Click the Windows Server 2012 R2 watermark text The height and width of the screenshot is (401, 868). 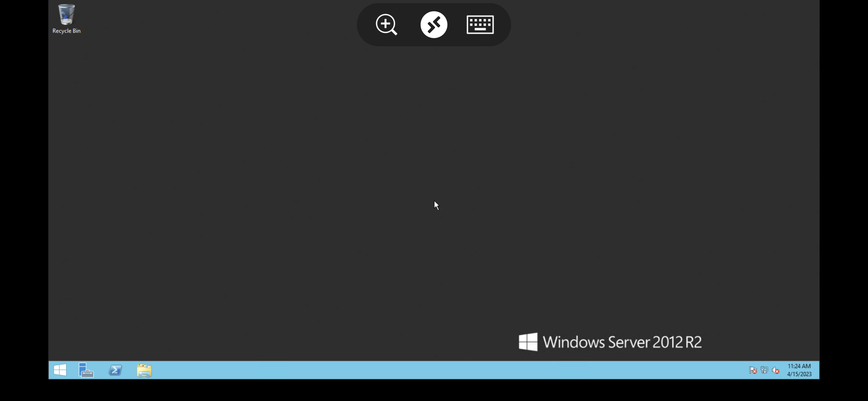622,342
